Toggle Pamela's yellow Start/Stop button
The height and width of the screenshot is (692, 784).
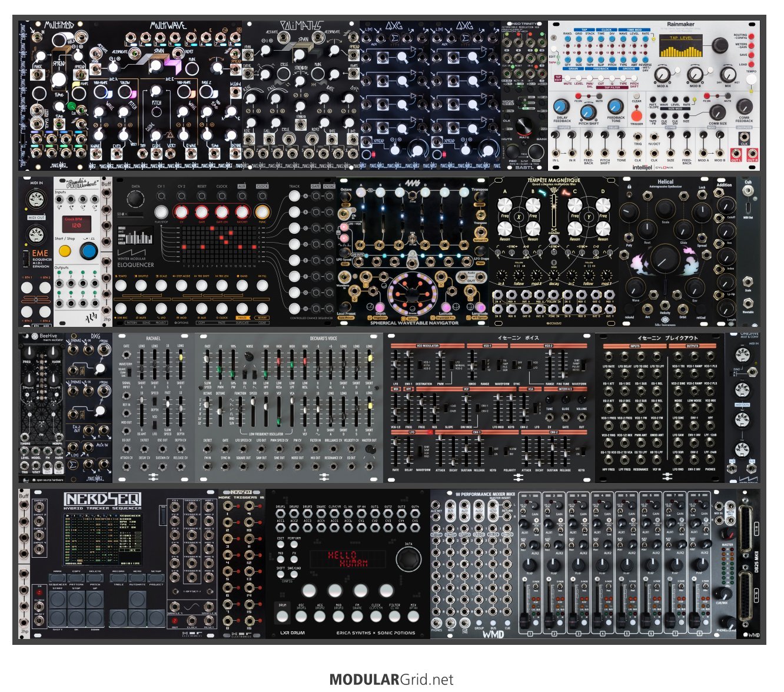click(x=65, y=251)
